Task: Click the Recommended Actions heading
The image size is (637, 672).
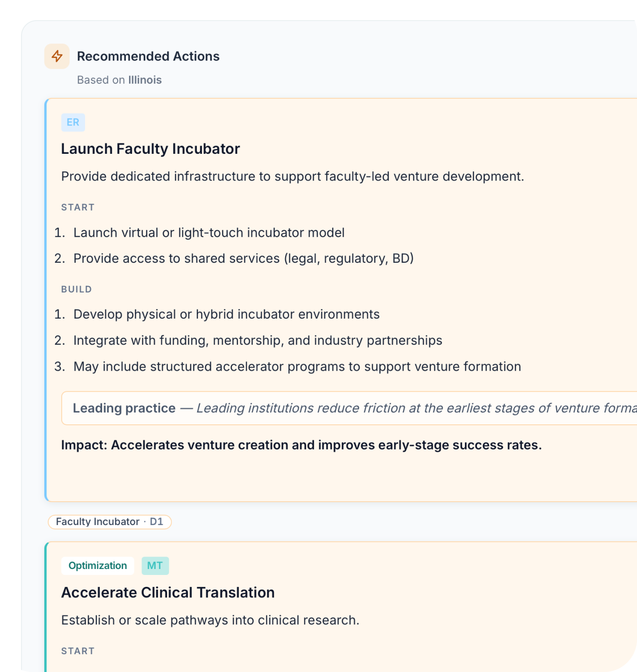Action: (x=148, y=56)
